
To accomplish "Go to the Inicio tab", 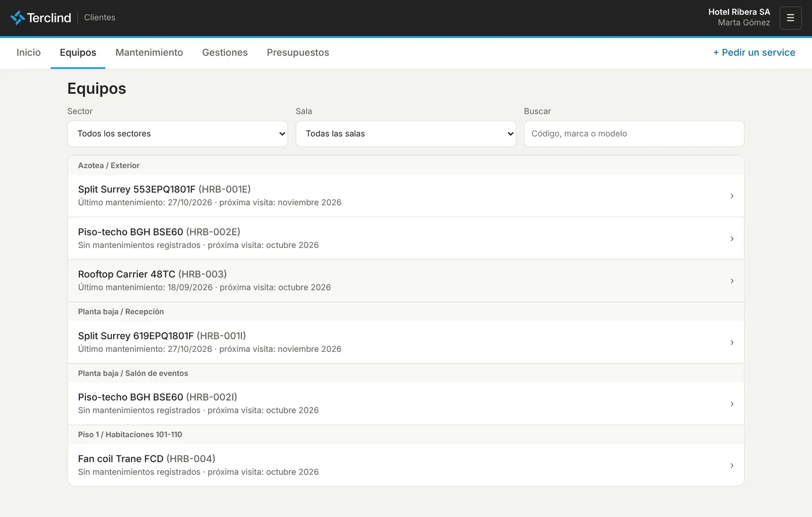I will [28, 53].
